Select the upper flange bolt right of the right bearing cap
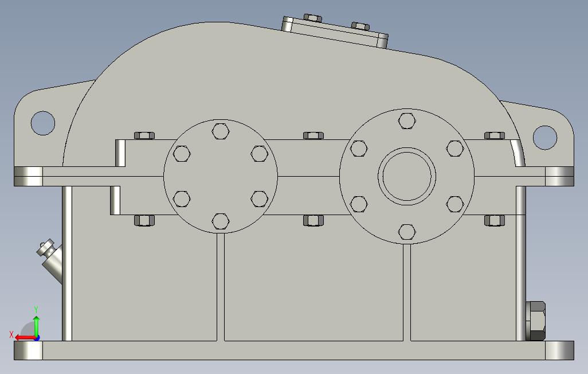The width and height of the screenshot is (588, 374). pos(495,135)
